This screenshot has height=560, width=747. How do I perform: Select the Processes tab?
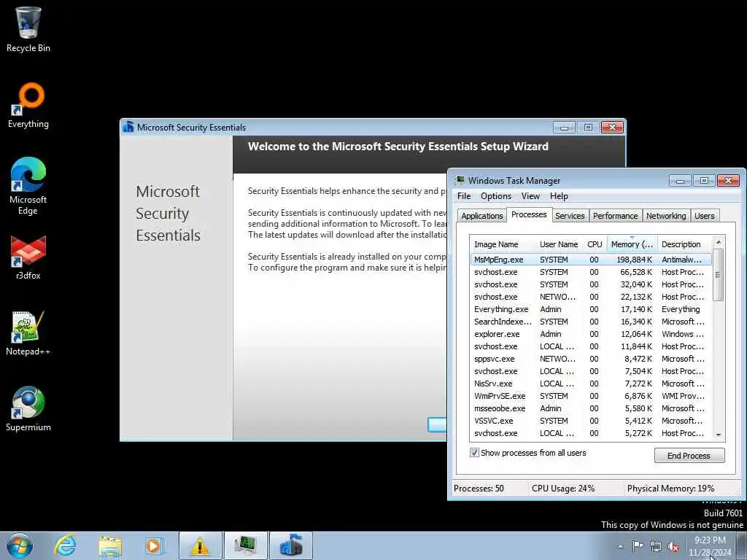point(529,215)
